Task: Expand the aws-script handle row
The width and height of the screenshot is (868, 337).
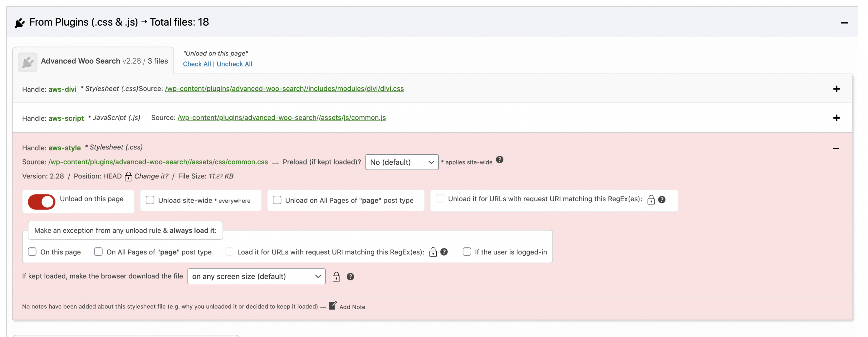Action: tap(836, 118)
